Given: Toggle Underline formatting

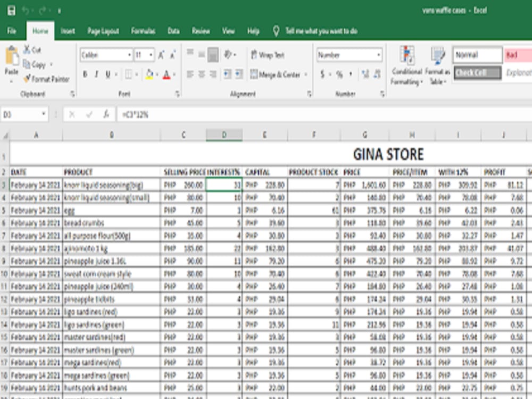Looking at the screenshot, I should 108,74.
